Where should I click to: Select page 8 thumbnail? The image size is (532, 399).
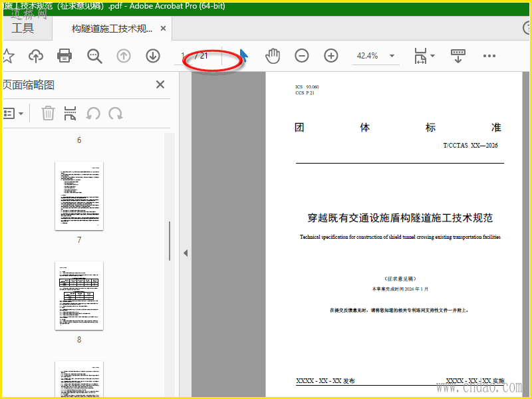[79, 295]
